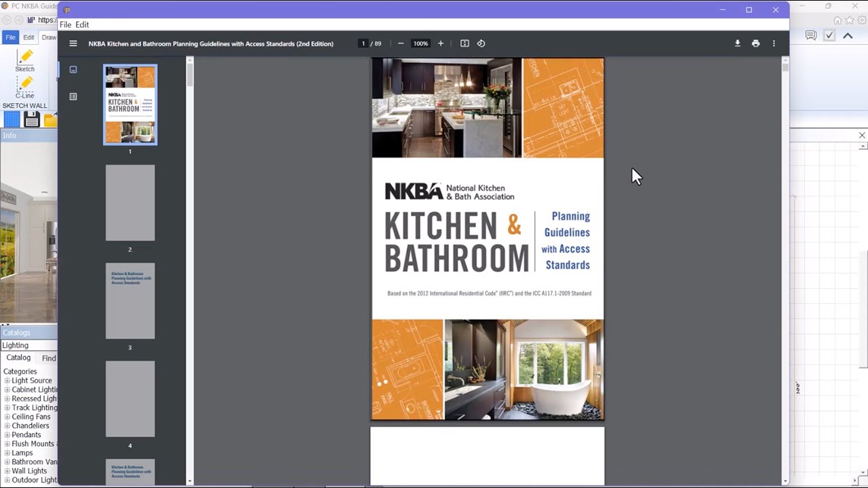Select page 3 thumbnail
The image size is (868, 488).
click(x=130, y=301)
